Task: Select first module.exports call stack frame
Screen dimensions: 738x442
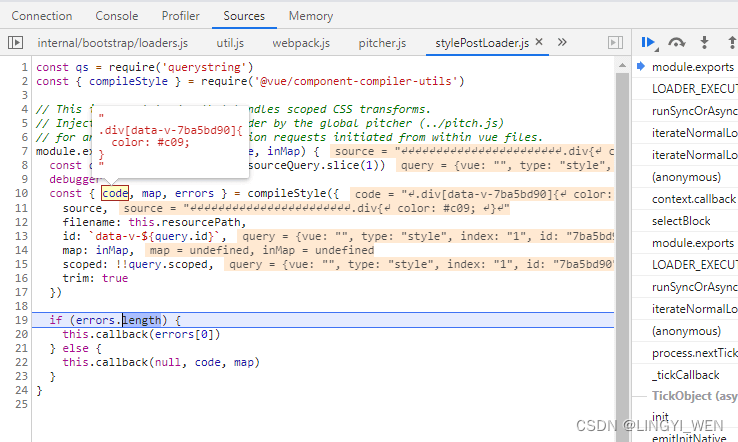Action: 693,67
